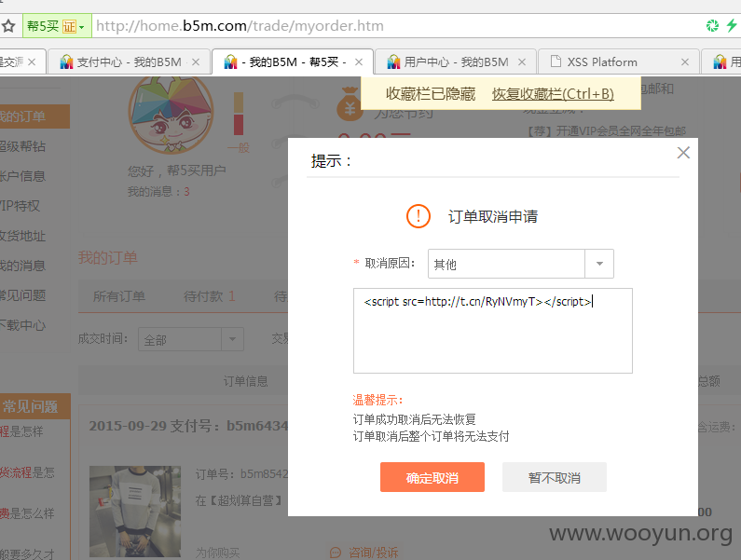Click the 确定取消 button
Image resolution: width=741 pixels, height=560 pixels.
[x=432, y=477]
